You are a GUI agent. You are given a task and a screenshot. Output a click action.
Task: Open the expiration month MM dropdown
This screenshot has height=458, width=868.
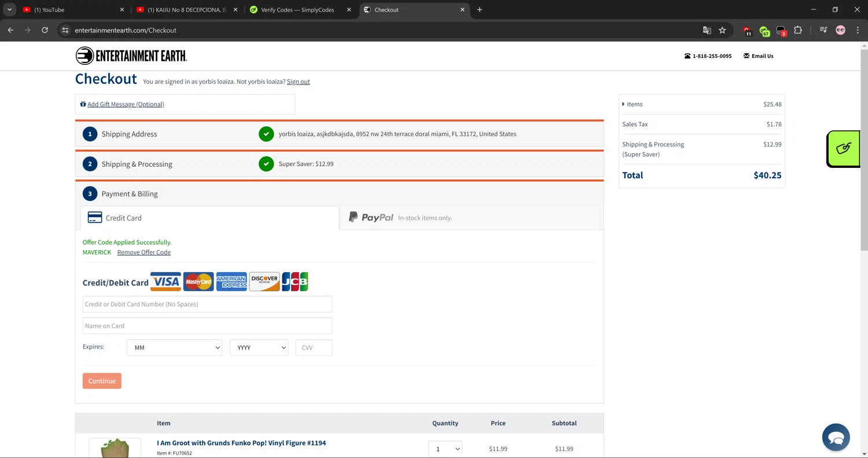[174, 347]
